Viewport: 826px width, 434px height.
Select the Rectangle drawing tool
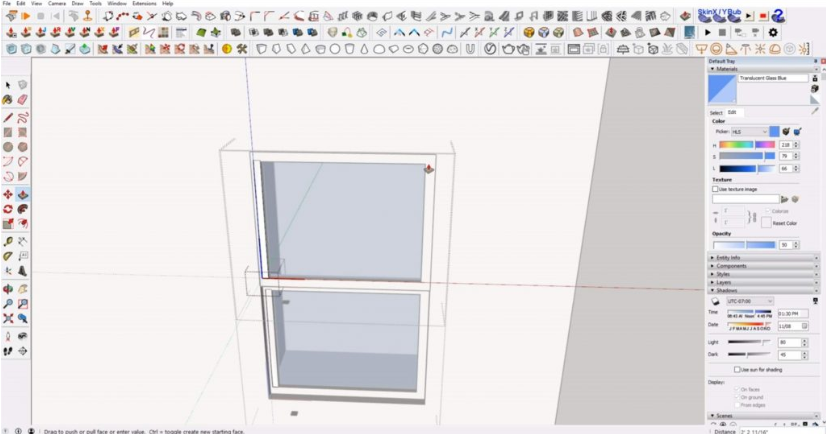(8, 132)
